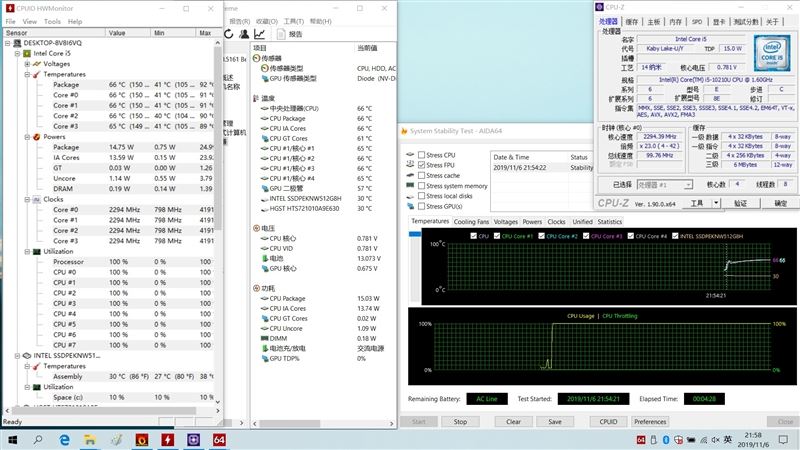The image size is (800, 450).
Task: Collapse the Powers tree node
Action: click(x=27, y=137)
